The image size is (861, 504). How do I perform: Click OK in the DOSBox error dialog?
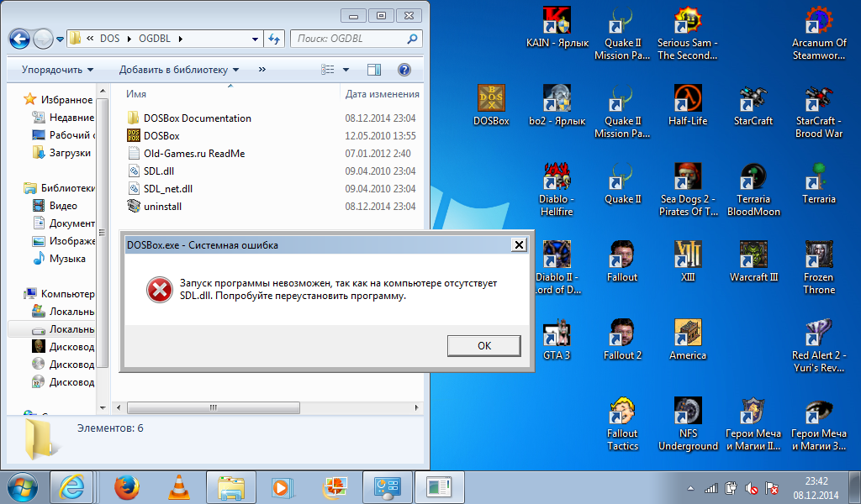[483, 346]
